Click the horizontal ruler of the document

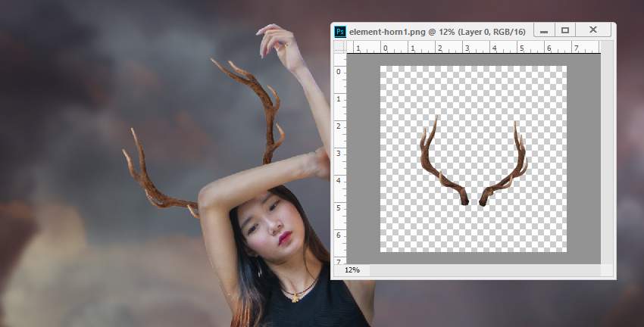tap(474, 48)
